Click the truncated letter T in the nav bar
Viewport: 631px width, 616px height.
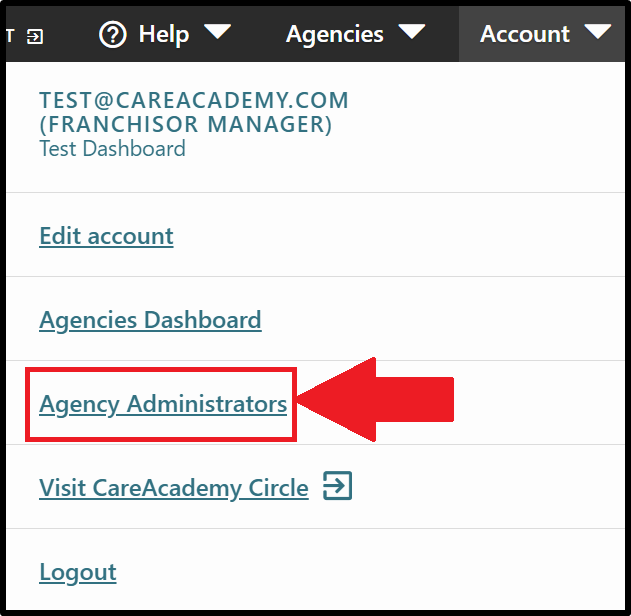(10, 36)
